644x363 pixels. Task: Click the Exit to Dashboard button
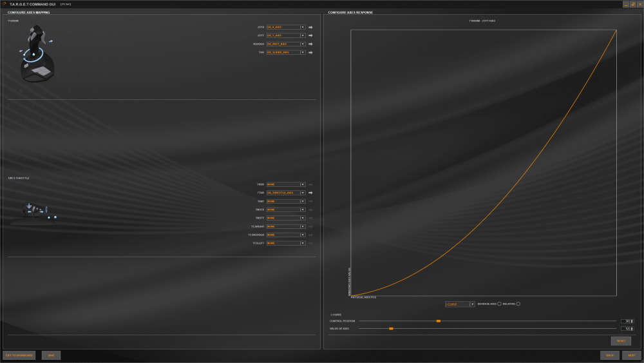click(x=19, y=355)
